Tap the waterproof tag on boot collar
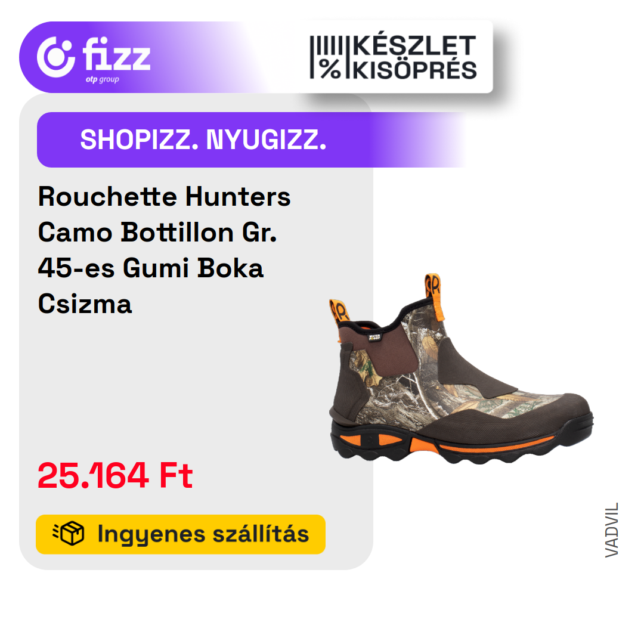Viewport: 644px width, 644px height. (374, 337)
